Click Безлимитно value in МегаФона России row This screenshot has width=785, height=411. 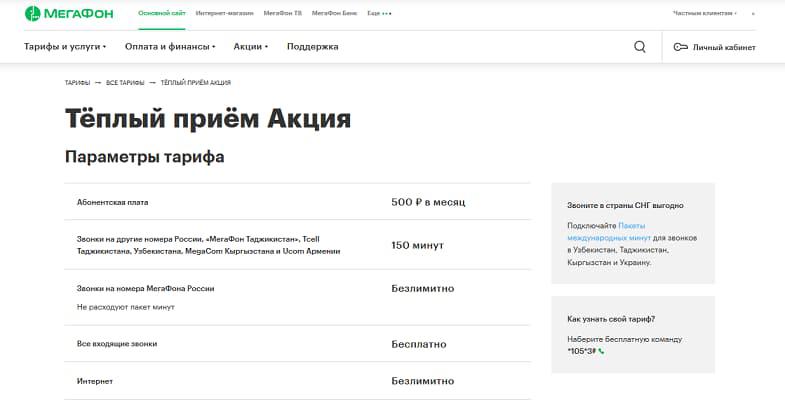pos(423,288)
